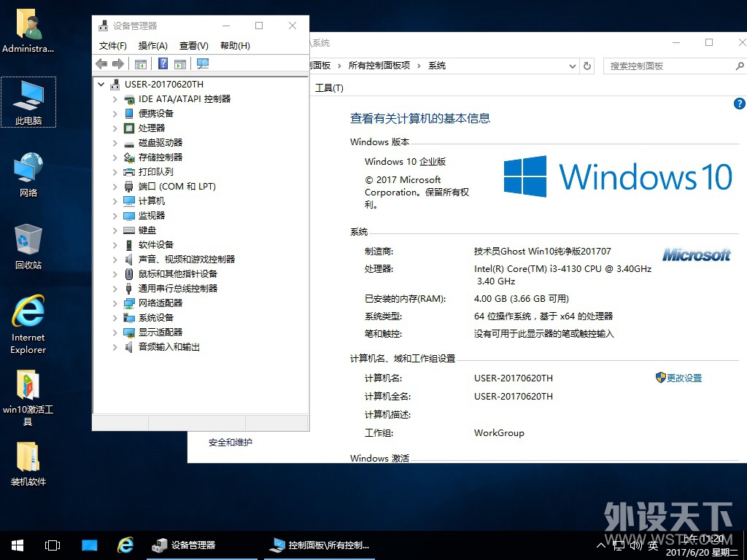This screenshot has width=747, height=560.
Task: Show hidden tray icons chevron
Action: [601, 545]
